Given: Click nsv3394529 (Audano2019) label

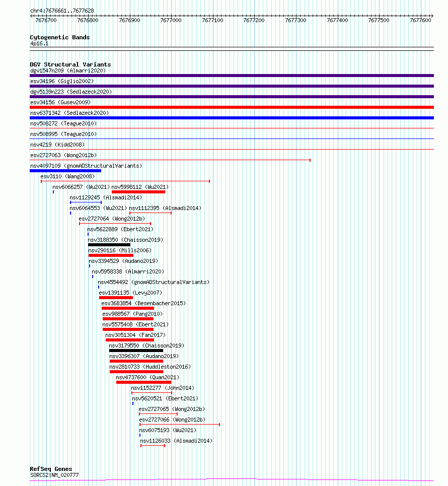Looking at the screenshot, I should click(123, 261).
